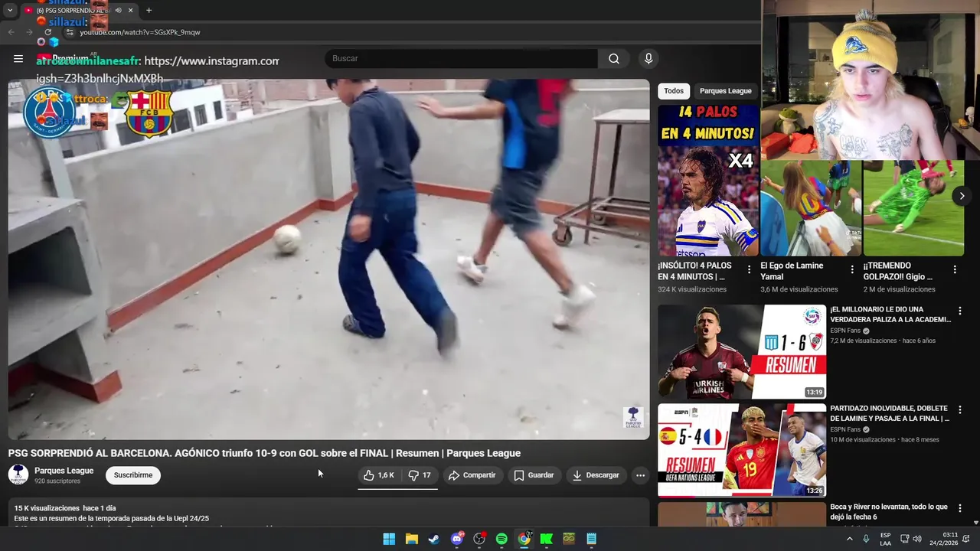
Task: Select the 'Todos' filter chip
Action: (x=674, y=91)
